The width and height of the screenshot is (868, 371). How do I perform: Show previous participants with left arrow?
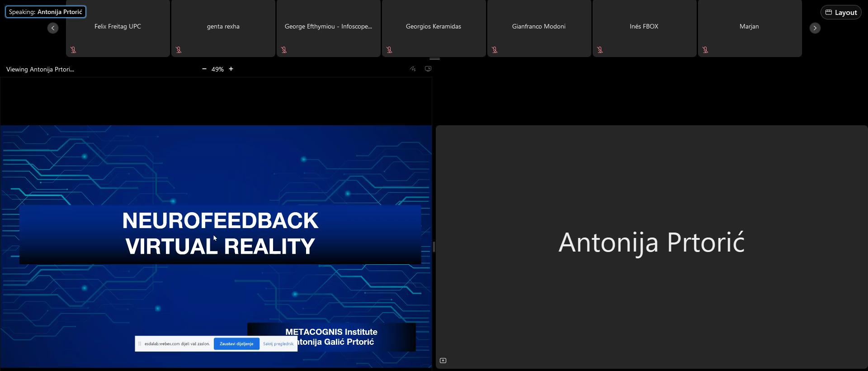53,28
